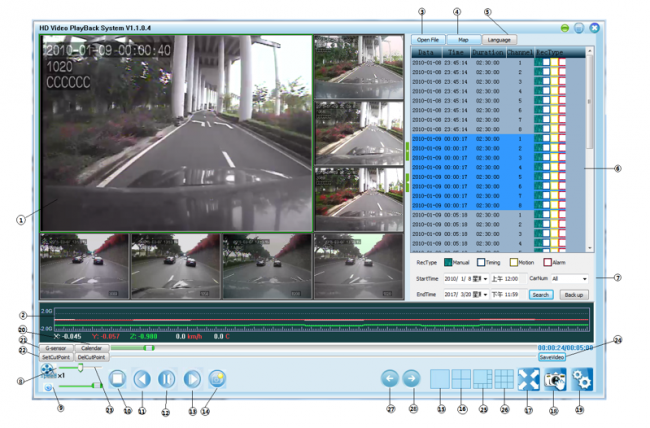This screenshot has height=428, width=650.
Task: Switch to fullscreen view
Action: pyautogui.click(x=529, y=379)
